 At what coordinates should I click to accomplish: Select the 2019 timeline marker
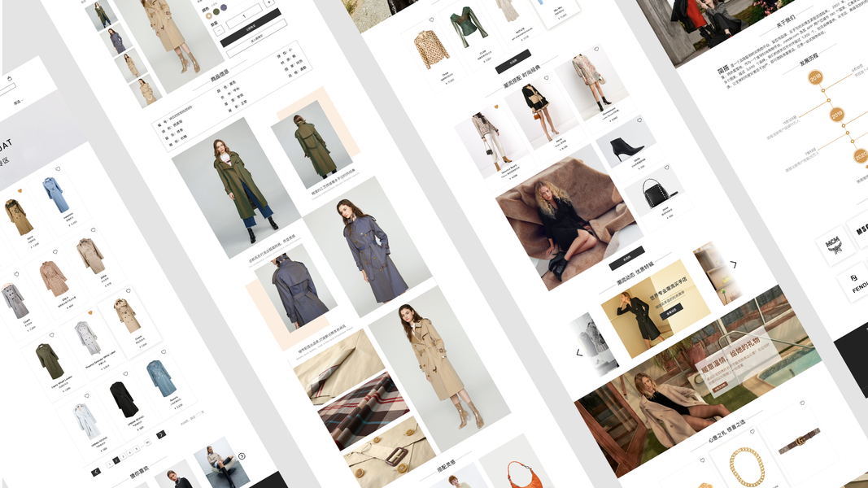pos(837,115)
